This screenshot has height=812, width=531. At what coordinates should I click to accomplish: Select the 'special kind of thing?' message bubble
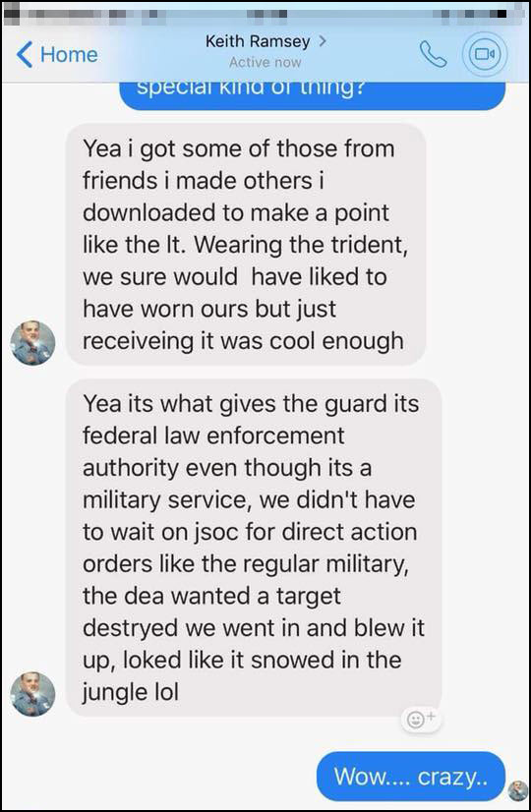[313, 95]
